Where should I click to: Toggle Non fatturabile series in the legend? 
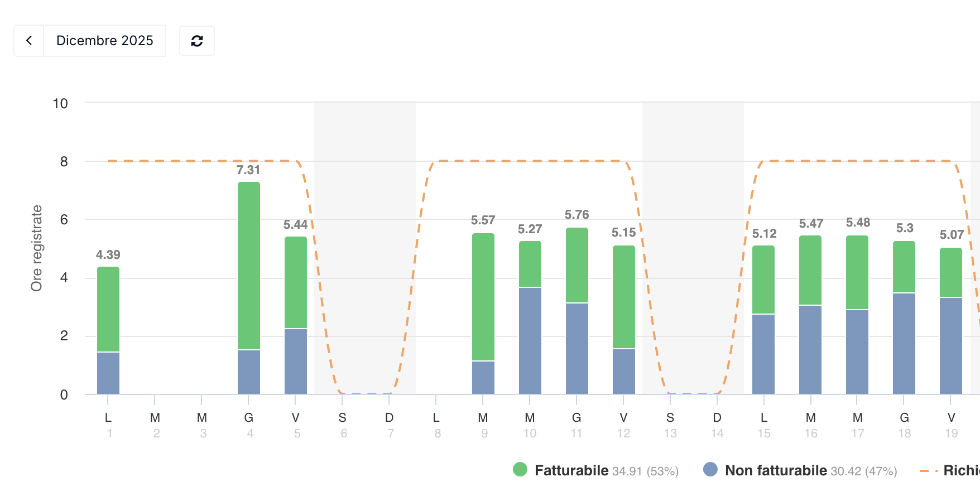tap(775, 470)
